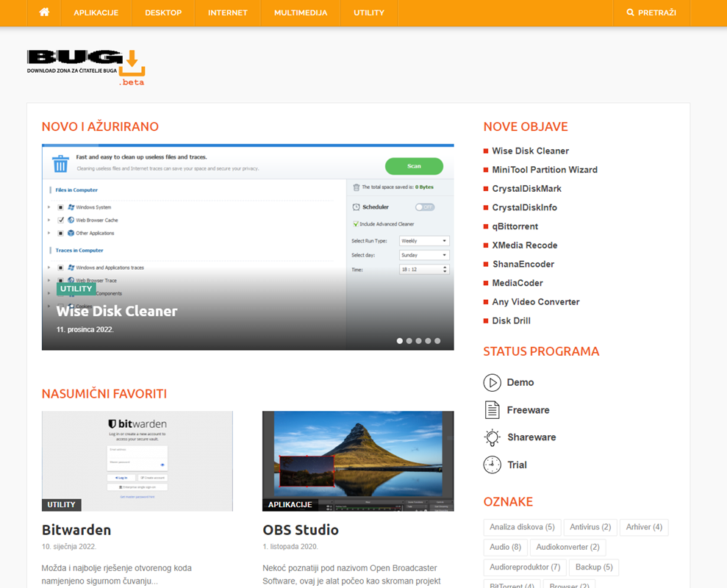Select the Analiza diskova (5) tag

(x=522, y=527)
